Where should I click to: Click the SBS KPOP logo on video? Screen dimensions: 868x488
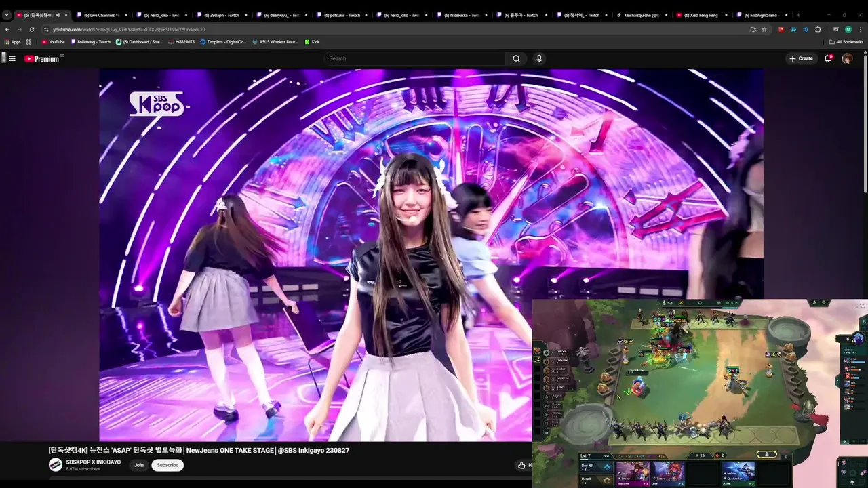pos(156,104)
